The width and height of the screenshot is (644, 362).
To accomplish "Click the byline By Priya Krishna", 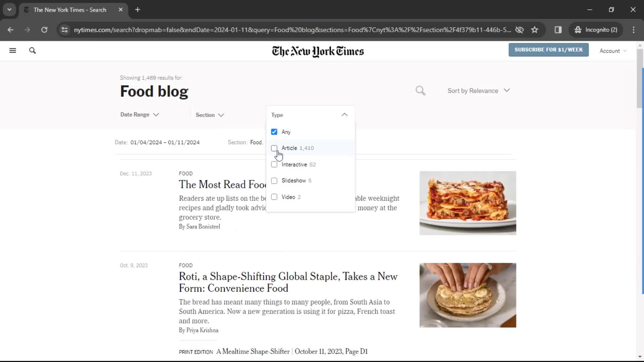I will [199, 330].
